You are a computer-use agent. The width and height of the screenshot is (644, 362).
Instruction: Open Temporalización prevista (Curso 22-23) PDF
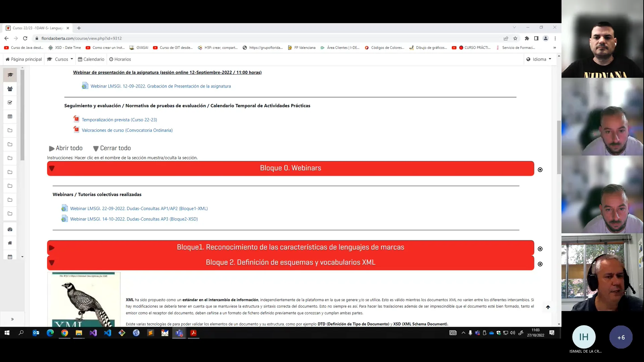119,119
